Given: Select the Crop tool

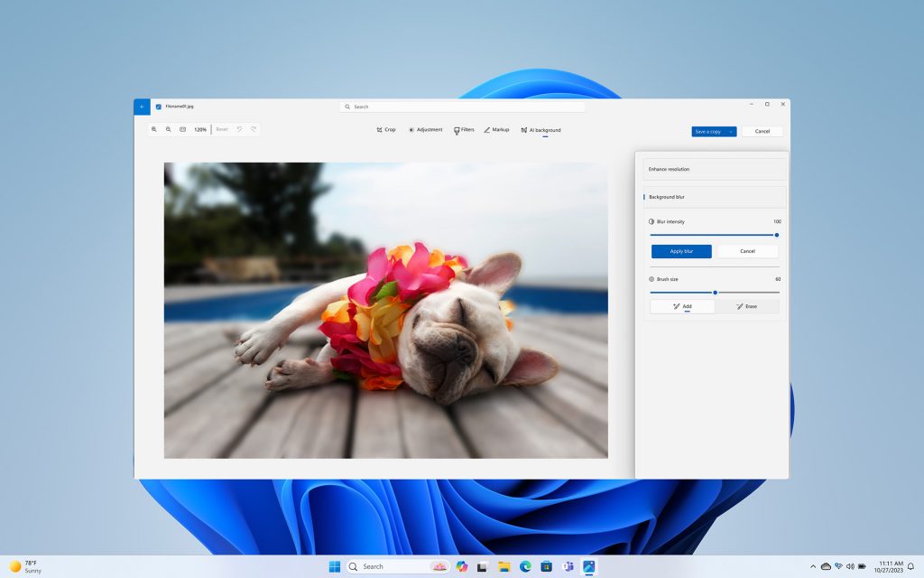Looking at the screenshot, I should pos(385,129).
